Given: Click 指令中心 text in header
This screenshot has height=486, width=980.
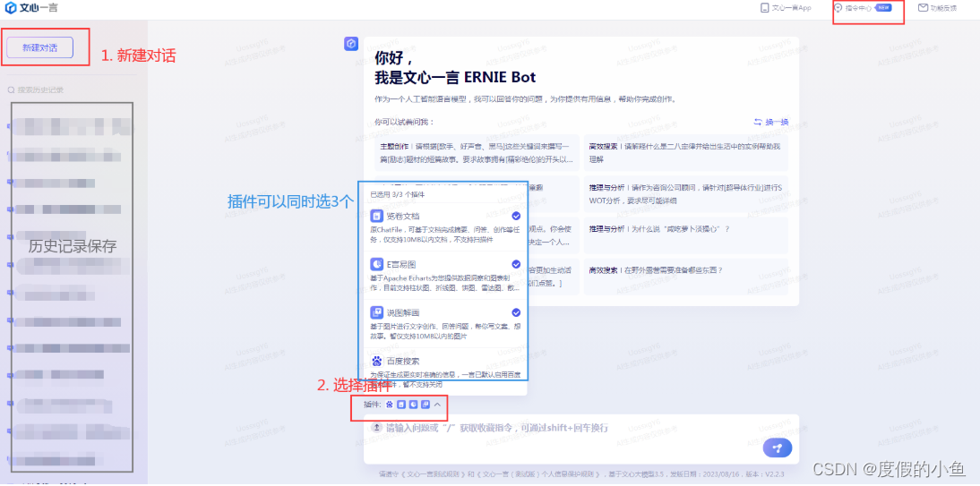Looking at the screenshot, I should (858, 8).
